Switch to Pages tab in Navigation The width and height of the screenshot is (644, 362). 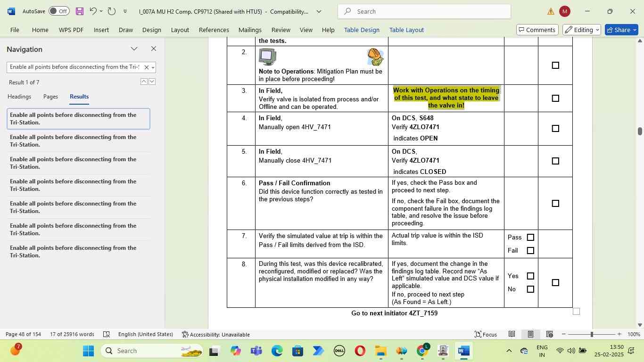pyautogui.click(x=50, y=97)
